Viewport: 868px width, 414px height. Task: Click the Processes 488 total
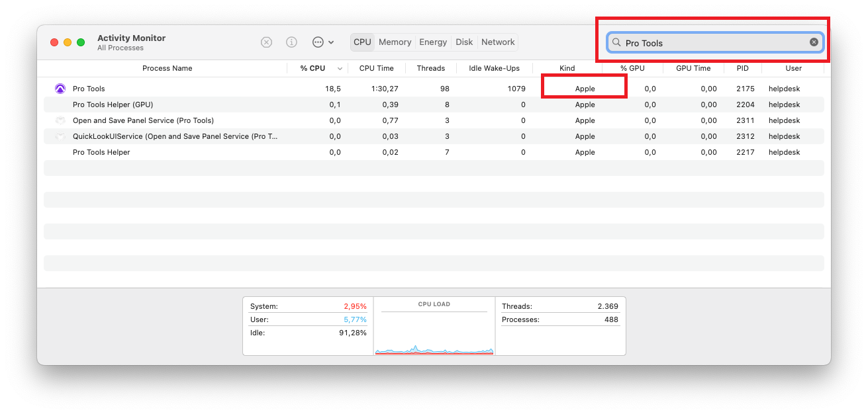pos(560,319)
